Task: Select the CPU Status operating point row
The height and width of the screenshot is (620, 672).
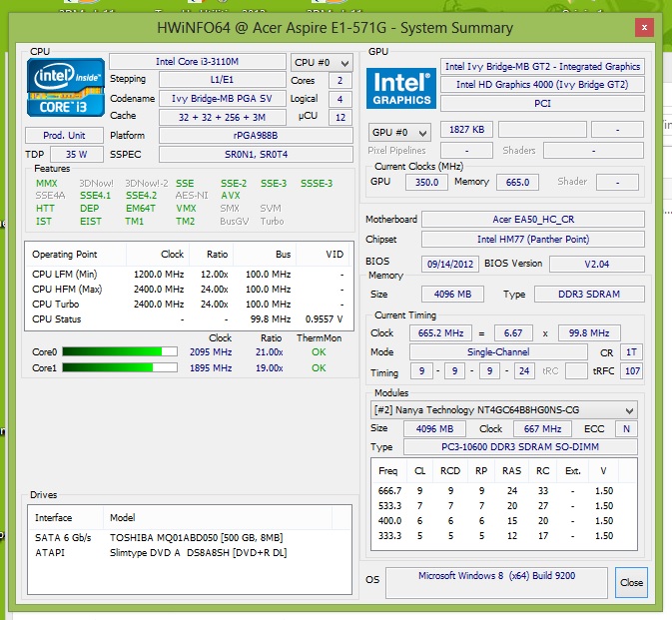Action: click(x=189, y=319)
